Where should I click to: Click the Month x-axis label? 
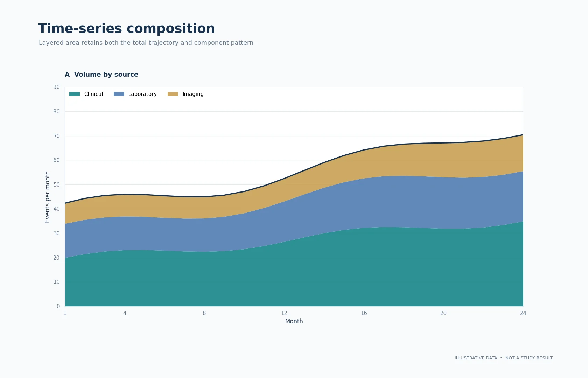(x=294, y=321)
